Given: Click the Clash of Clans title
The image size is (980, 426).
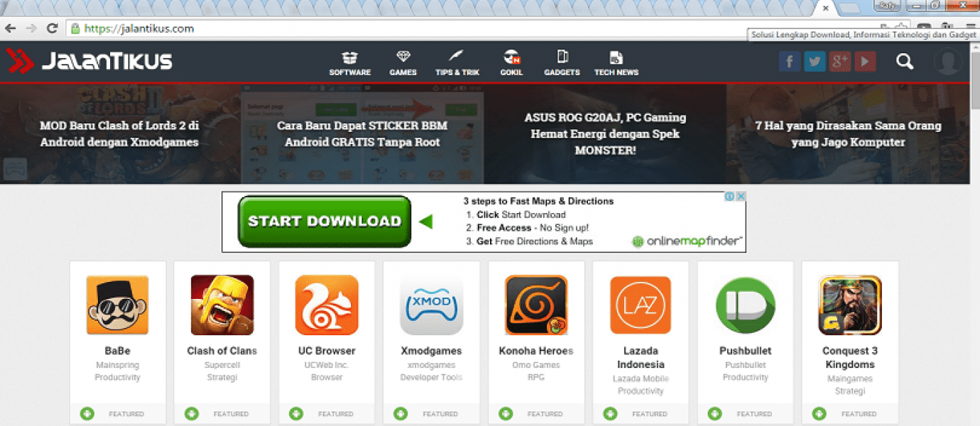Looking at the screenshot, I should [x=222, y=351].
